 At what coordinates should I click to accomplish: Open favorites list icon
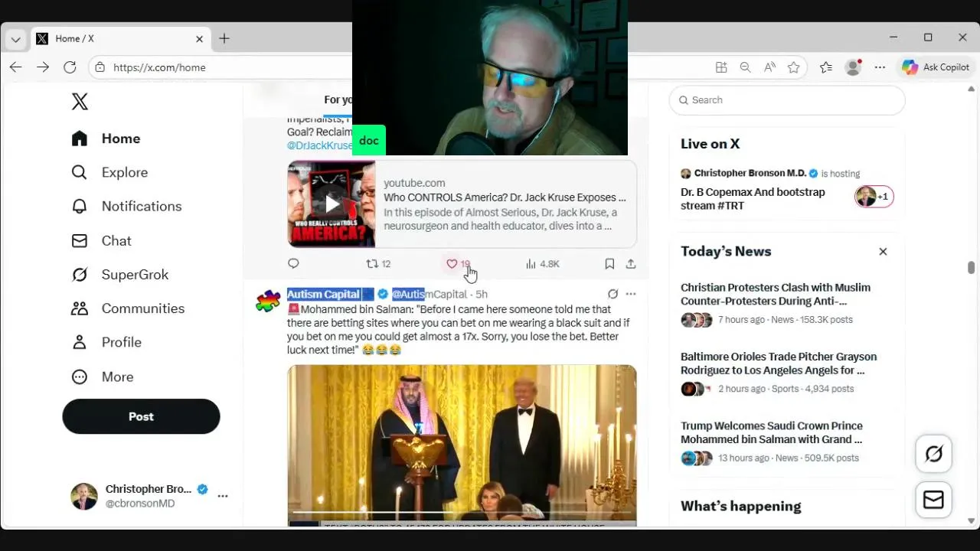[x=825, y=67]
